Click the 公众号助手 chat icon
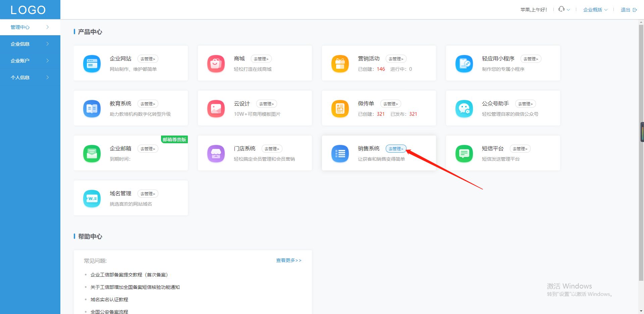 [464, 108]
